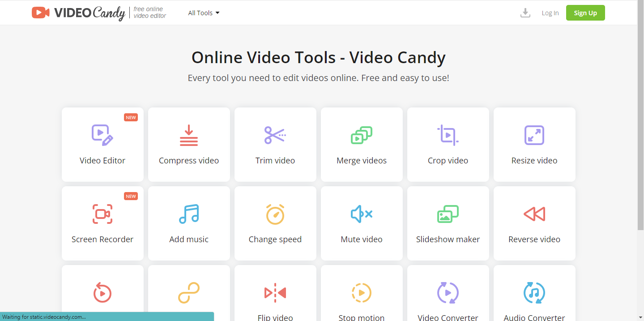Click the green Sign Up button

coord(585,13)
